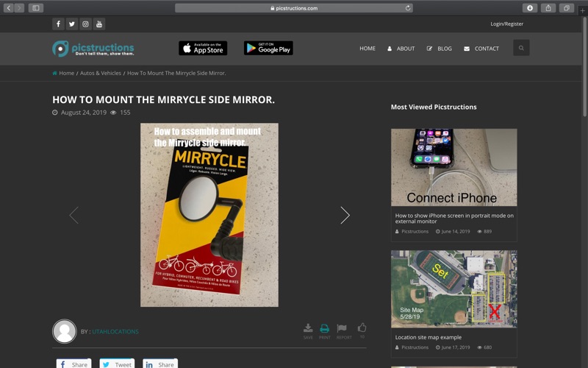Screen dimensions: 588x368
Task: Toggle the Safari sidebar button
Action: [35, 8]
